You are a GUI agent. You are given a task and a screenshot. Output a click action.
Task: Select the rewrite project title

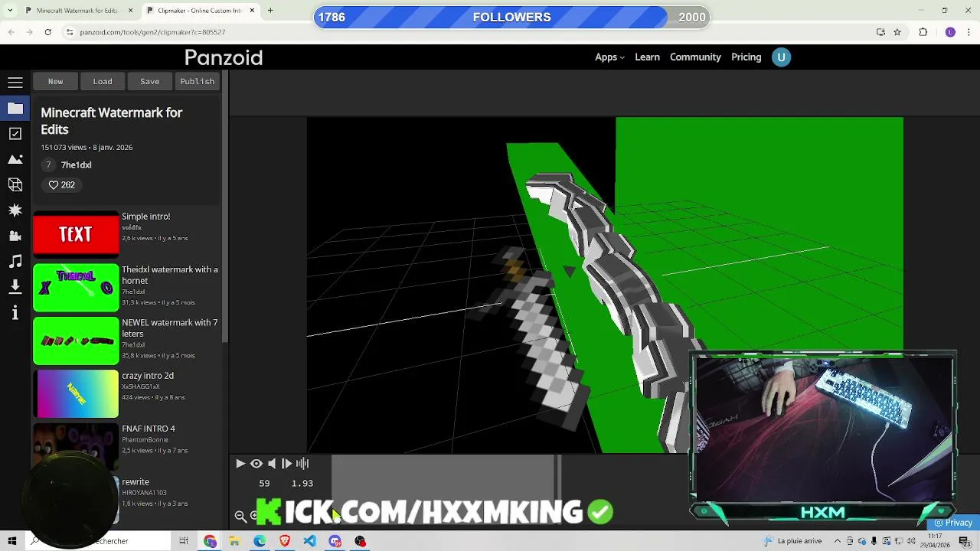click(136, 481)
